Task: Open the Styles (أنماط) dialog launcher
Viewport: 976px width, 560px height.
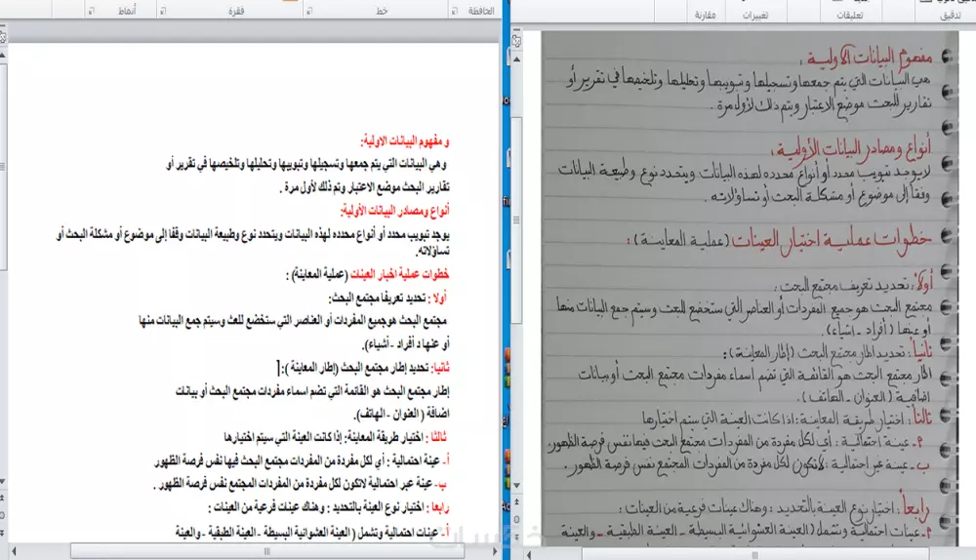Action: [92, 11]
